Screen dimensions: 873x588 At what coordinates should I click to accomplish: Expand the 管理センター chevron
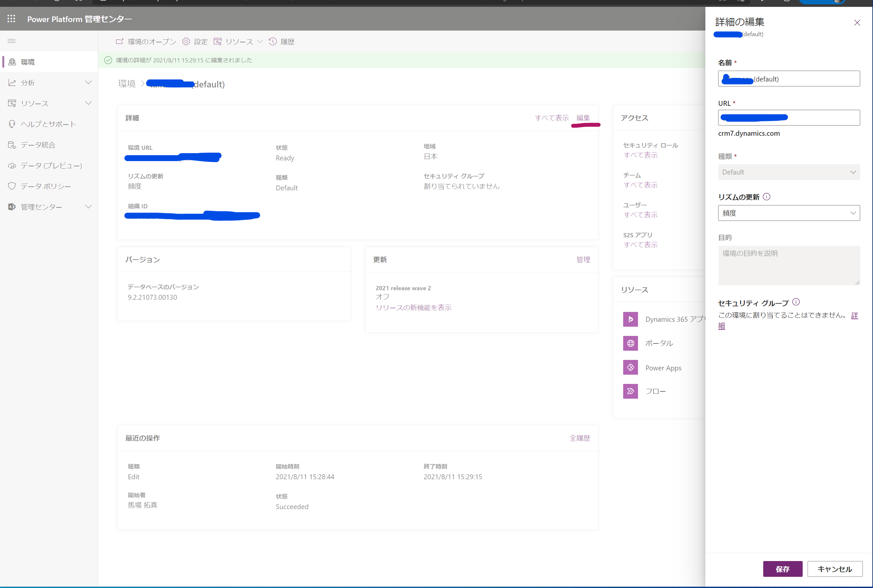coord(88,207)
